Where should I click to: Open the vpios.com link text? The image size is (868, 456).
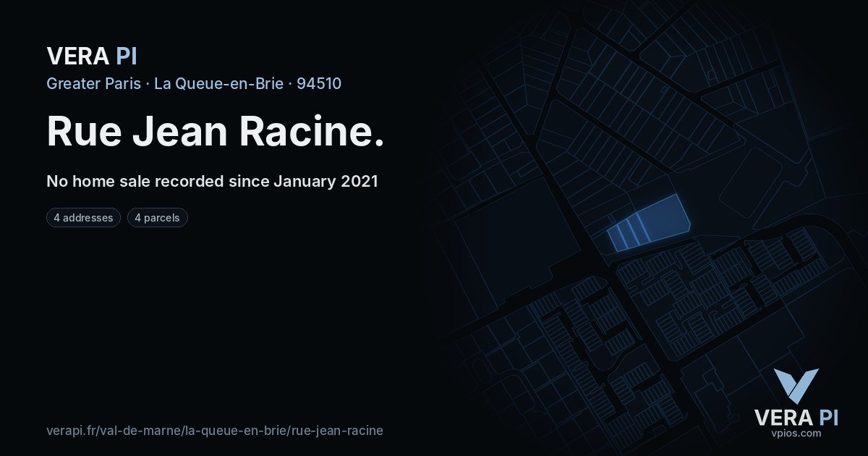(796, 434)
